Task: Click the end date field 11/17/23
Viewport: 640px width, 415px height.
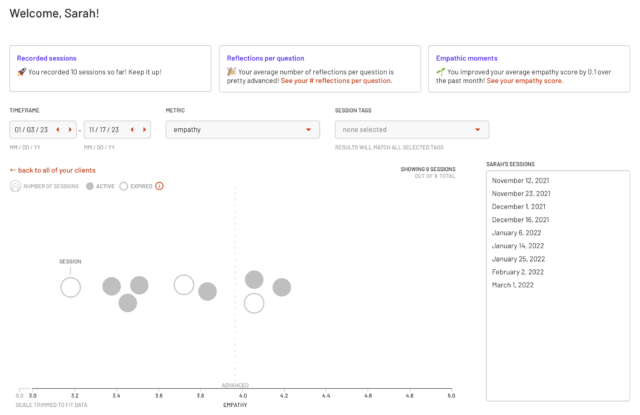Action: coord(104,129)
